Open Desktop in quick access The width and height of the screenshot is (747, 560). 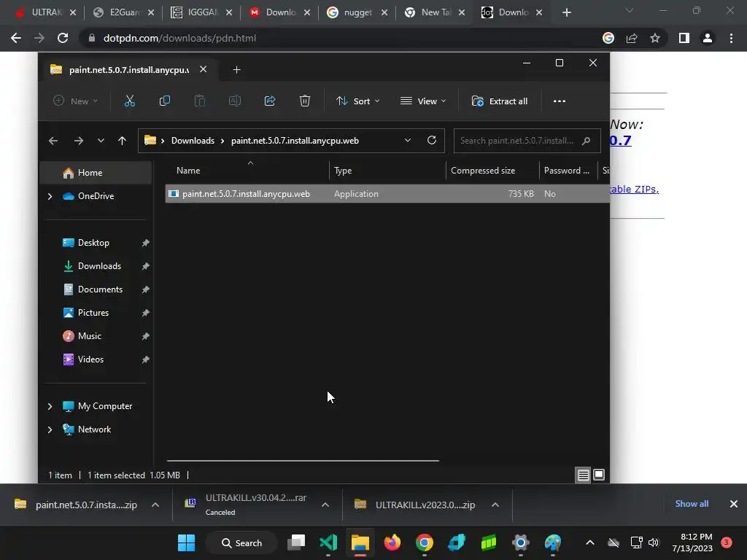[93, 243]
